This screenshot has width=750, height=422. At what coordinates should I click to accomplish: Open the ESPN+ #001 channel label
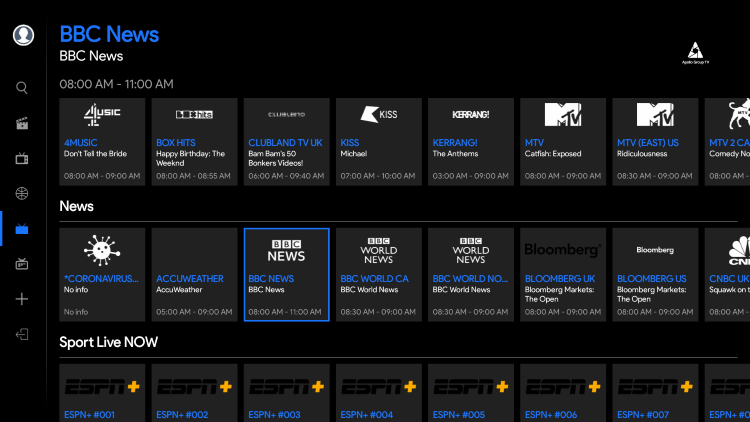[89, 415]
